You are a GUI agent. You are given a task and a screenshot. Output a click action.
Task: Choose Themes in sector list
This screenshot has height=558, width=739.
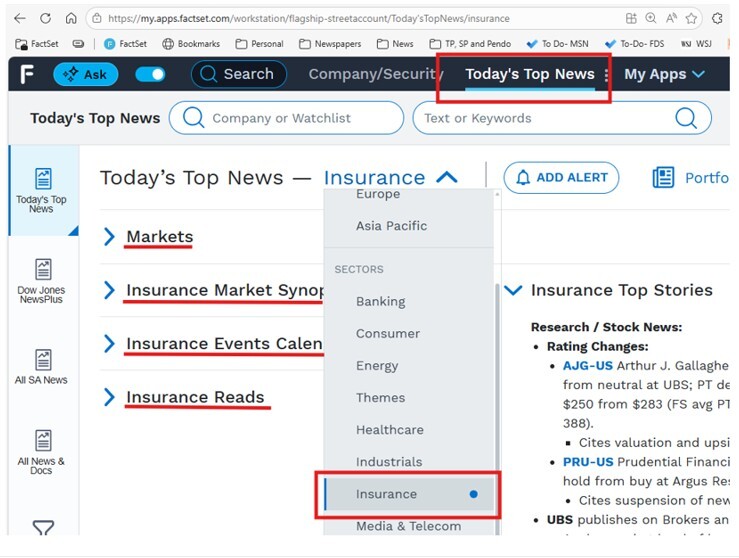point(380,398)
